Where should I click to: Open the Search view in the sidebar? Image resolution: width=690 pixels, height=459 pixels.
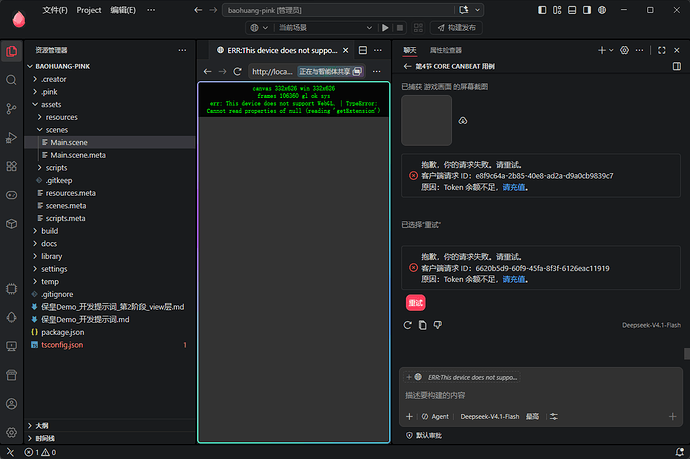tap(11, 80)
